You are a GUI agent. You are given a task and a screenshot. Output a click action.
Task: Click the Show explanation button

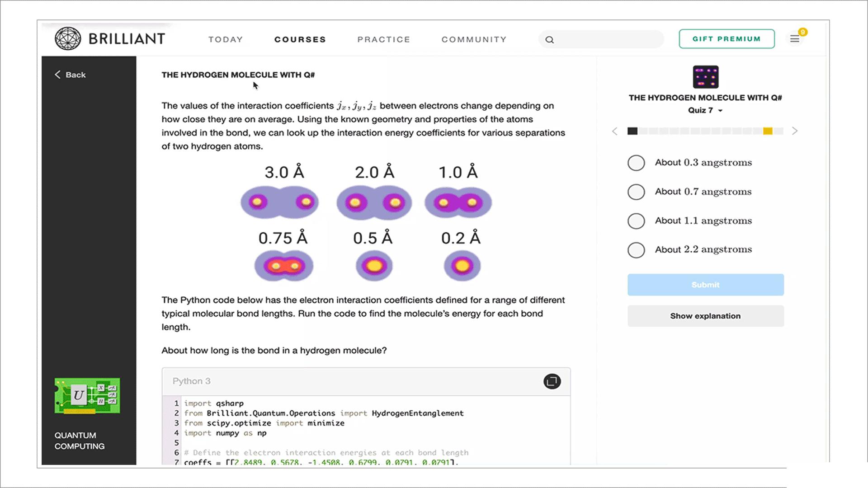pyautogui.click(x=705, y=316)
